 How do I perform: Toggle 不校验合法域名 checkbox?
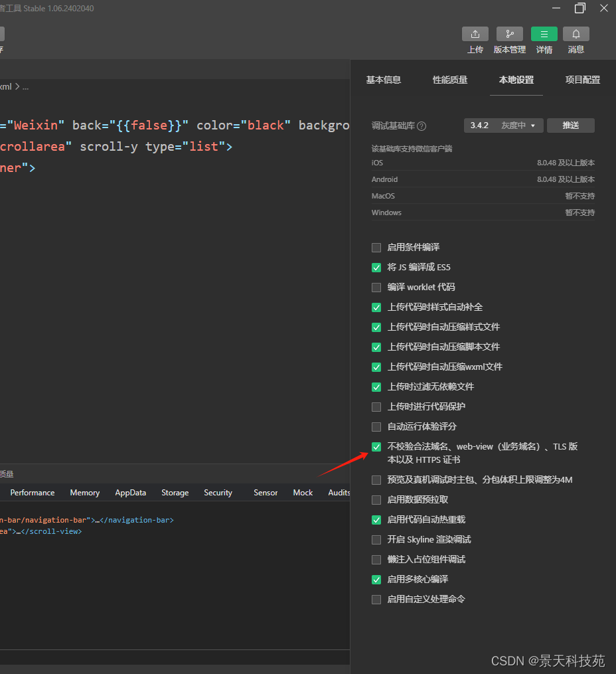[376, 447]
